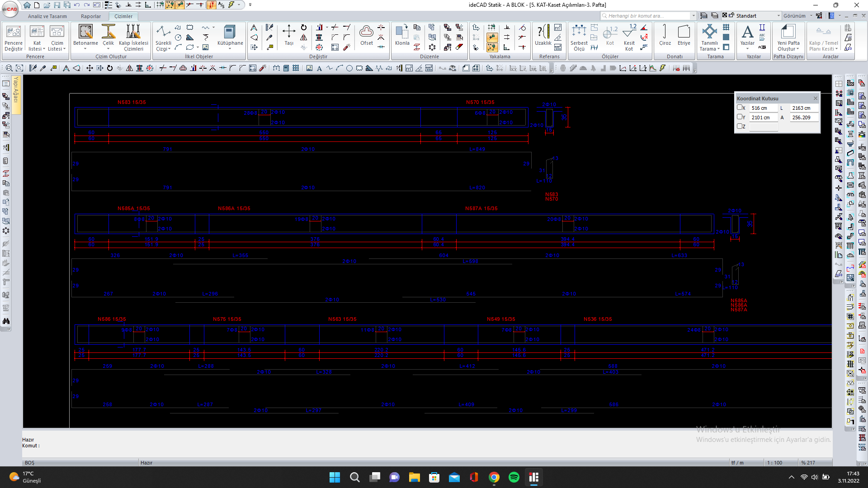Click the X coordinate value field 516 cm
This screenshot has height=488, width=868.
click(x=764, y=108)
